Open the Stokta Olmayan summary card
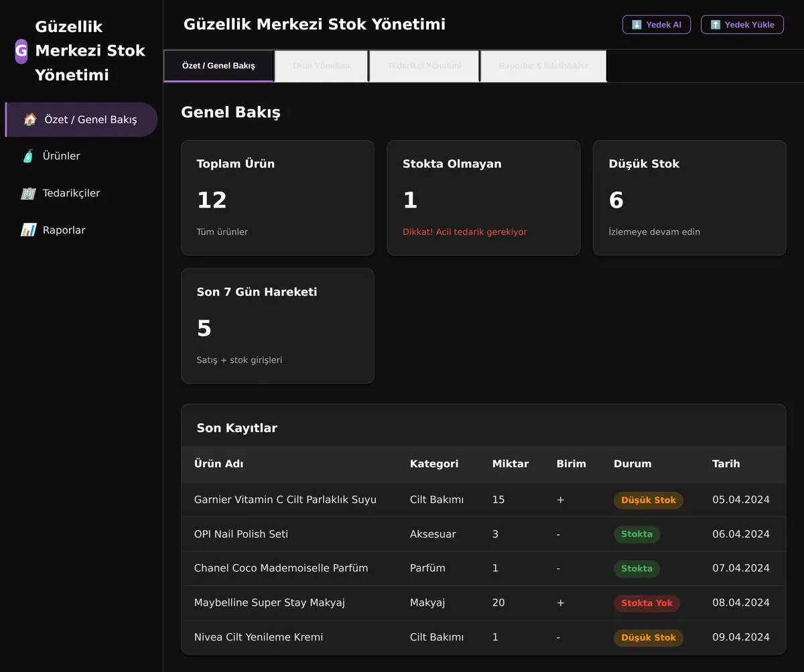The image size is (804, 672). pos(483,198)
